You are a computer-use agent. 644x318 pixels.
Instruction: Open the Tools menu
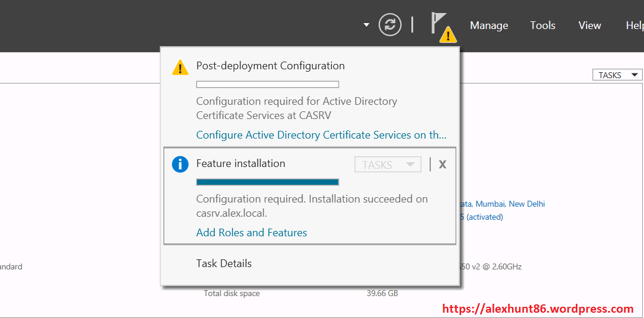click(542, 25)
